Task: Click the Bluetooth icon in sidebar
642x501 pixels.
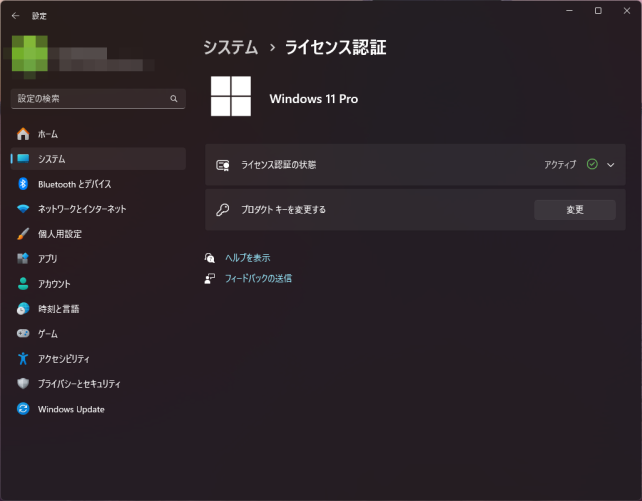Action: [23, 184]
